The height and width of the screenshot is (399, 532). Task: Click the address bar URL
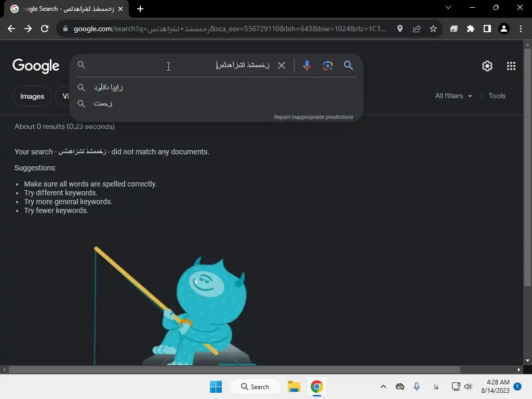coord(230,29)
